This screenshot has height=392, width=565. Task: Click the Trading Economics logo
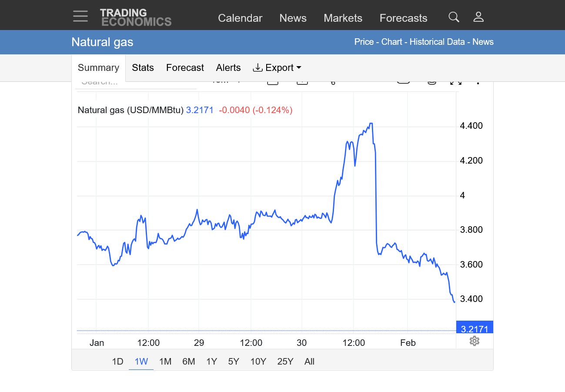pos(136,17)
